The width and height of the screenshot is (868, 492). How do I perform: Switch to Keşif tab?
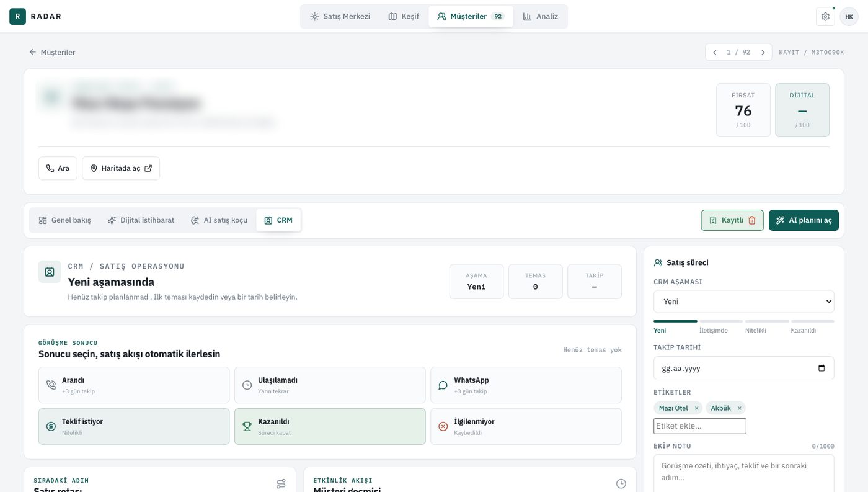coord(404,17)
